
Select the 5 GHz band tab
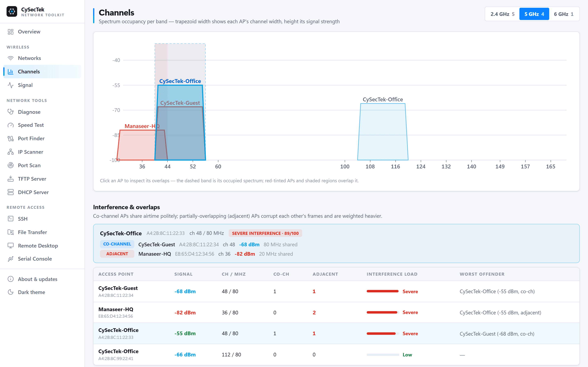(x=534, y=14)
